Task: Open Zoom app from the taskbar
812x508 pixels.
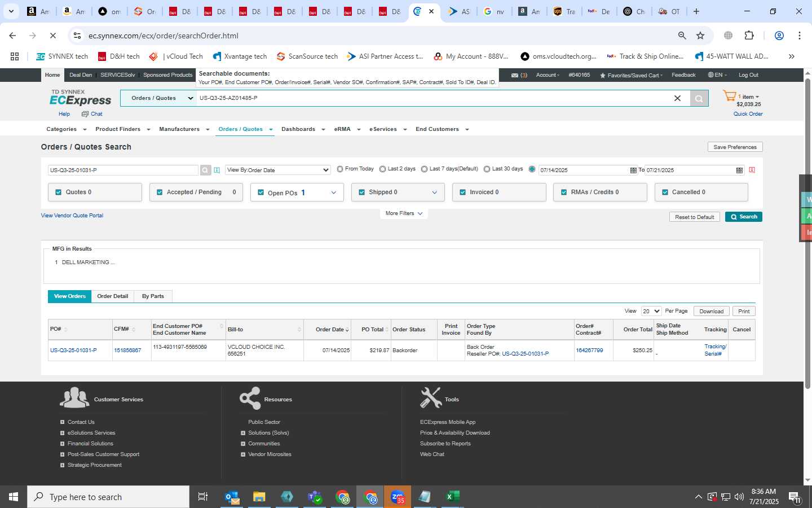Action: pos(398,497)
